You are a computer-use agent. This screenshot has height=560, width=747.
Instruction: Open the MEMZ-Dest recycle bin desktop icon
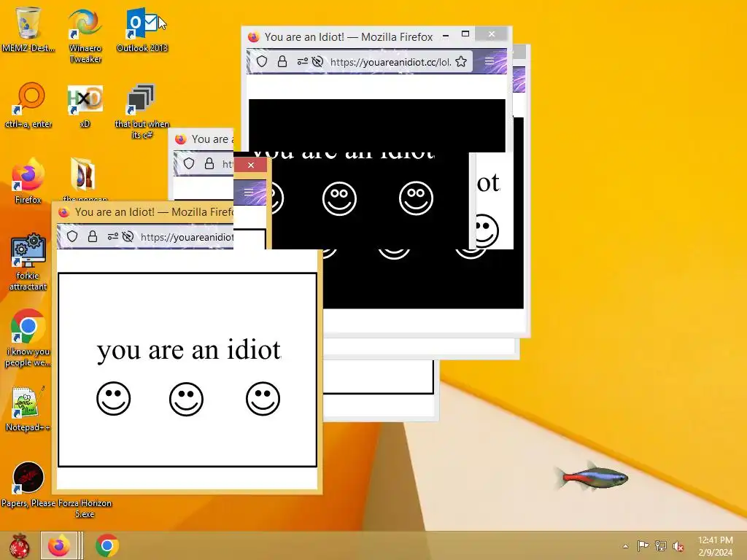(28, 28)
